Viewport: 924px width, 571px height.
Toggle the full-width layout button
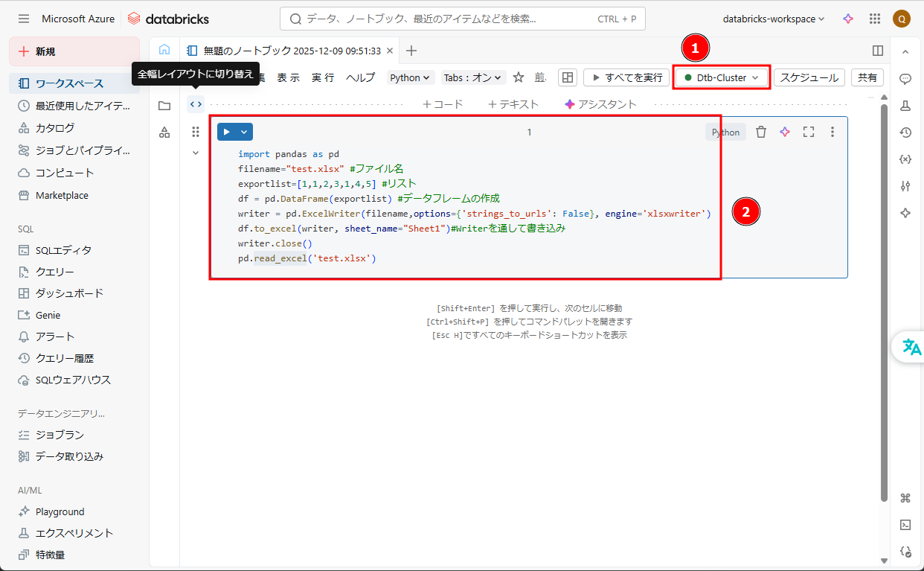click(x=196, y=104)
